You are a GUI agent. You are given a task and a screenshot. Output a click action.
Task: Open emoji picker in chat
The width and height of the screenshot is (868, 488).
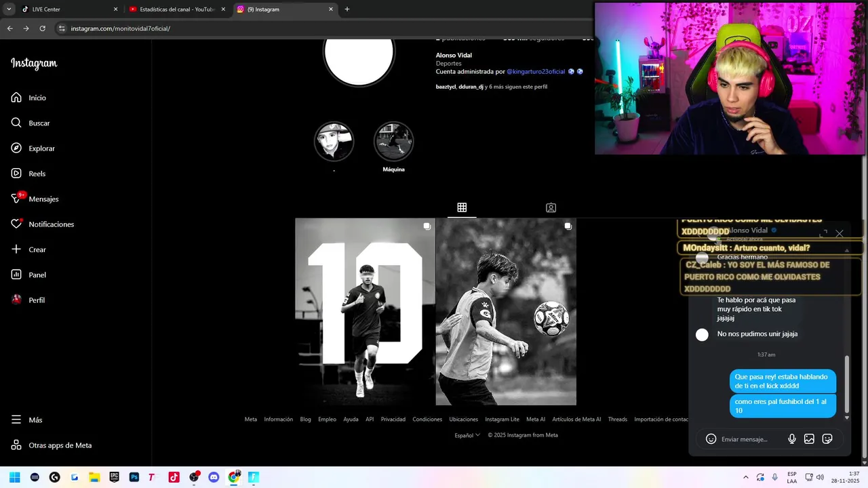711,439
